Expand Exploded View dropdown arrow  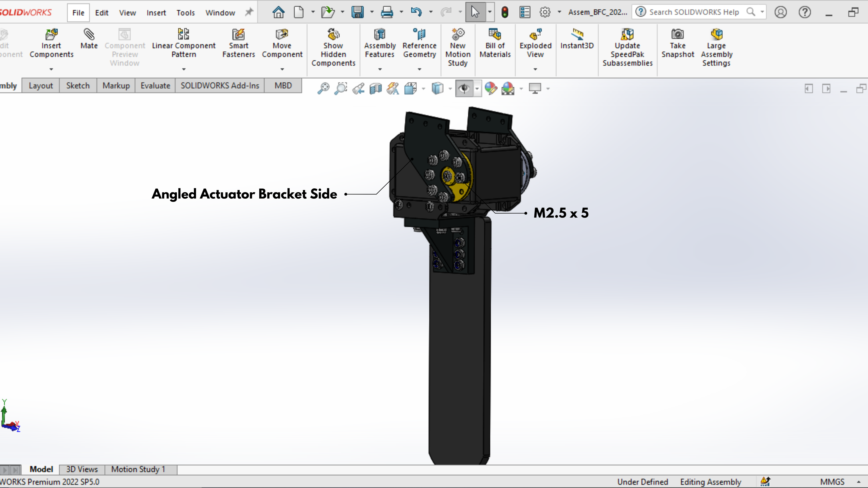535,69
